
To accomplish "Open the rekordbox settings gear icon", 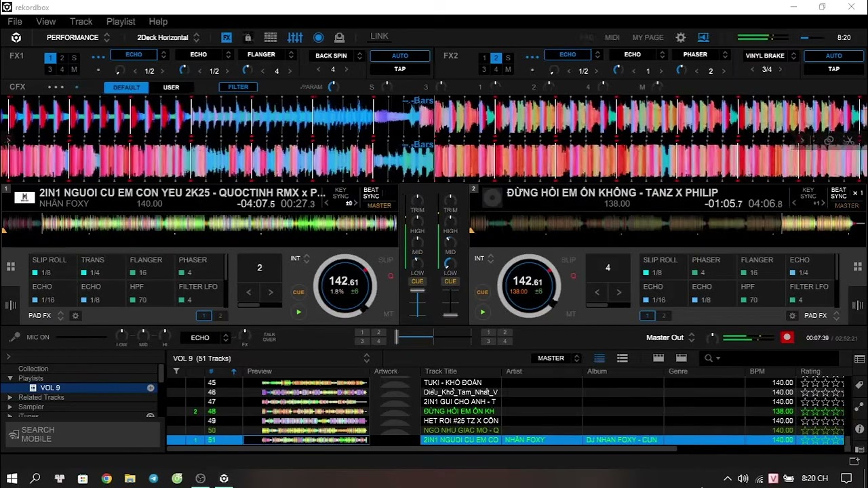I will 681,38.
